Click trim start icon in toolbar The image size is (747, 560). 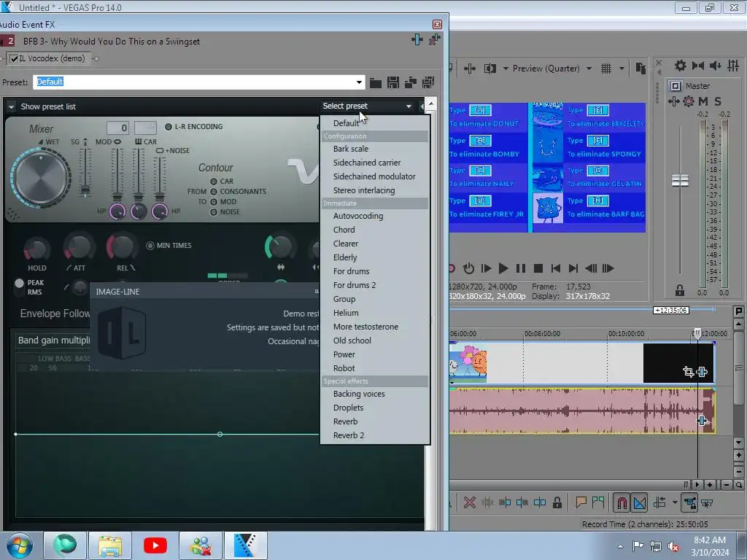[x=505, y=502]
